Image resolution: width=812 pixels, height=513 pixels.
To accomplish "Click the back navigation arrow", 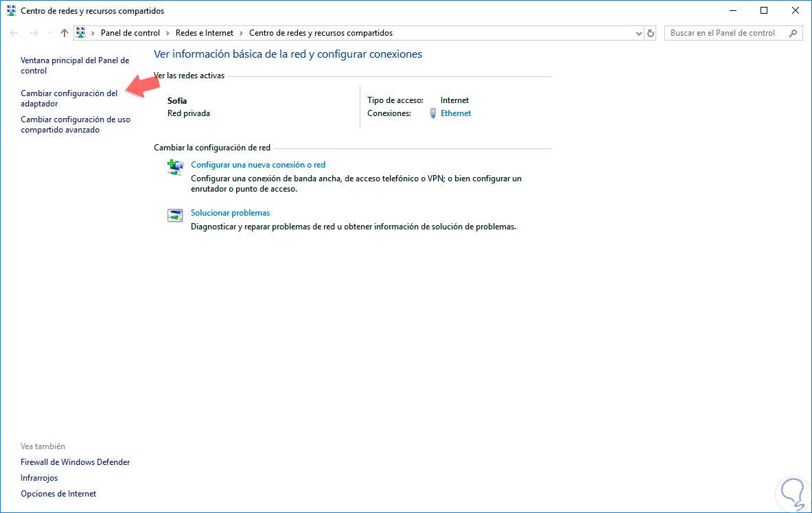I will click(13, 32).
